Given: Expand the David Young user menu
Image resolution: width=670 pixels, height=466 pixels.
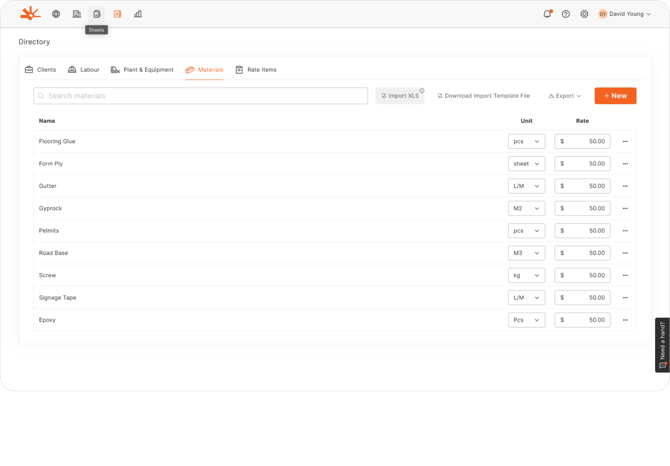Looking at the screenshot, I should (625, 14).
